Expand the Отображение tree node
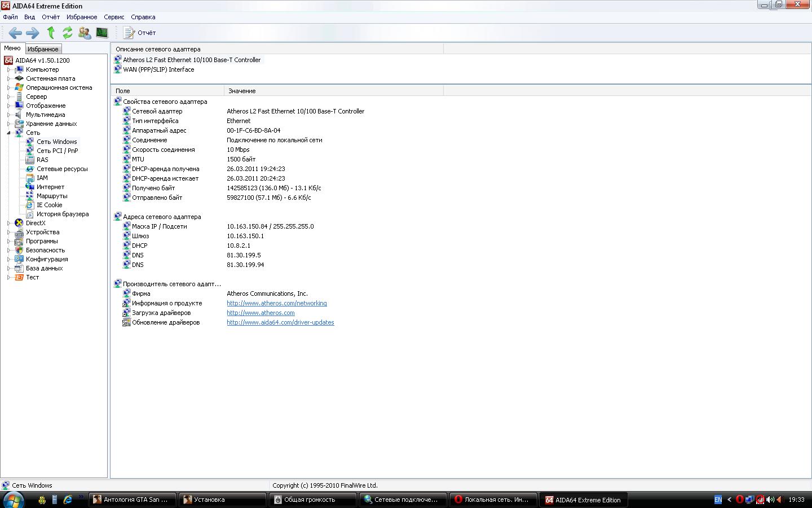This screenshot has width=812, height=508. pos(8,106)
